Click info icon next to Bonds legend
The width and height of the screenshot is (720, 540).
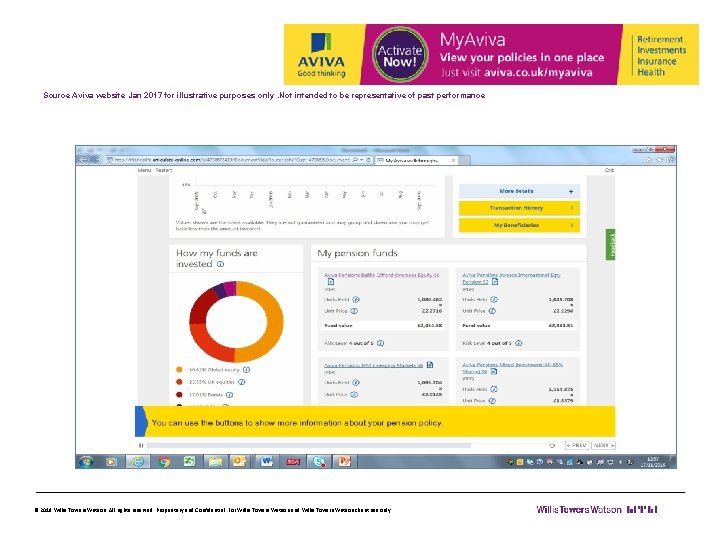click(230, 395)
